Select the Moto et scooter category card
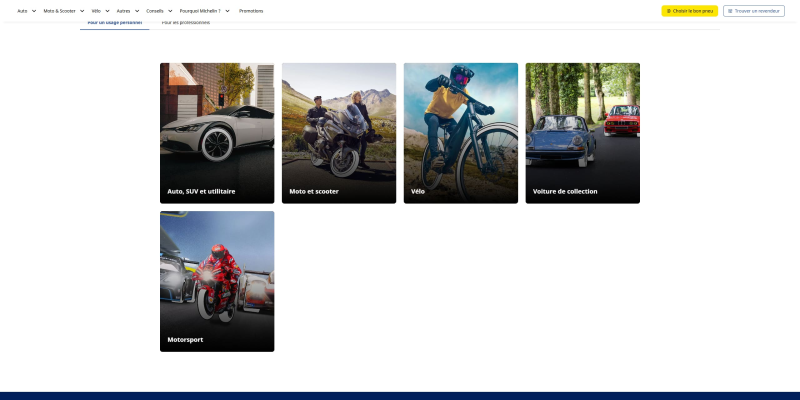The width and height of the screenshot is (800, 400). pos(339,133)
